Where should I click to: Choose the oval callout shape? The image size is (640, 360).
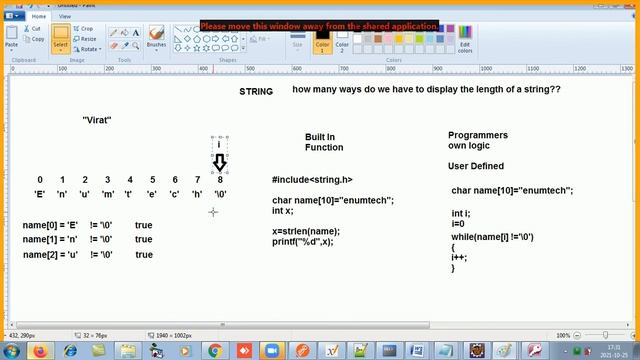(225, 48)
